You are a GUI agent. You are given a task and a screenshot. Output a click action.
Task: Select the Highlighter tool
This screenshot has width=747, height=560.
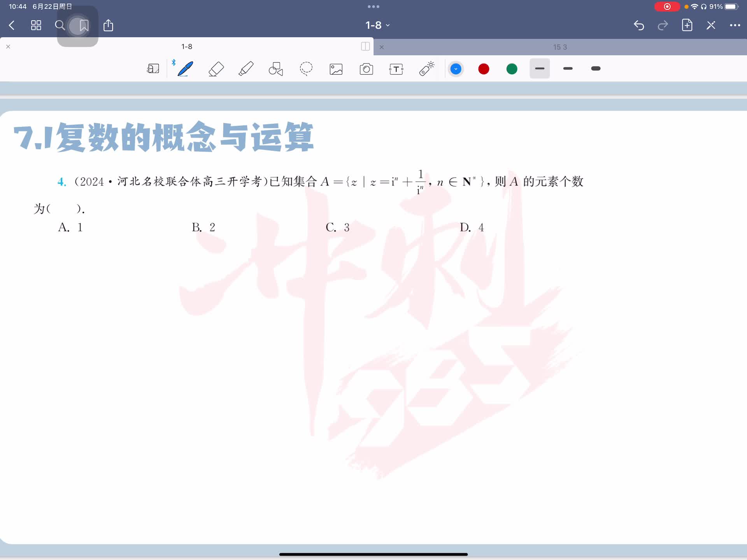[x=246, y=69]
